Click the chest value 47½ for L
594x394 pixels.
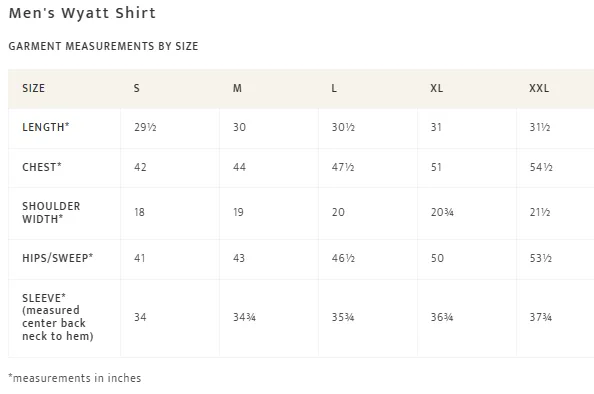point(343,167)
